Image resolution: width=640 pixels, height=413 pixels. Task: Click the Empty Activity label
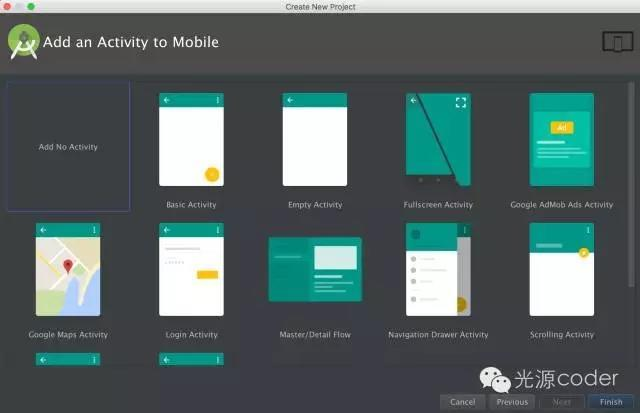(315, 205)
